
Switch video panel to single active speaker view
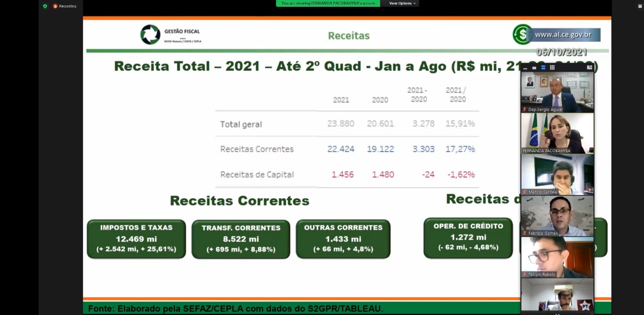[x=534, y=68]
